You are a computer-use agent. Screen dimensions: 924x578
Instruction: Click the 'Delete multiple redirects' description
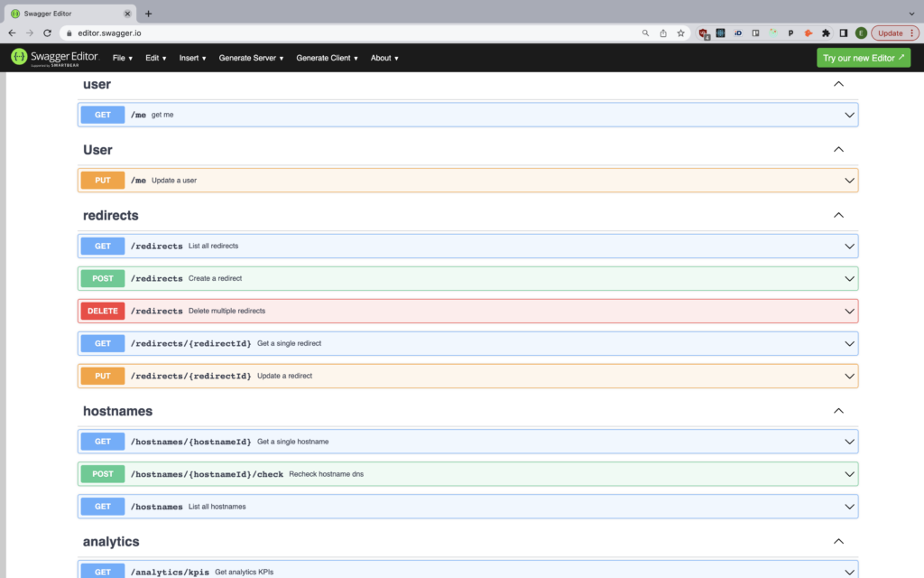[226, 311]
